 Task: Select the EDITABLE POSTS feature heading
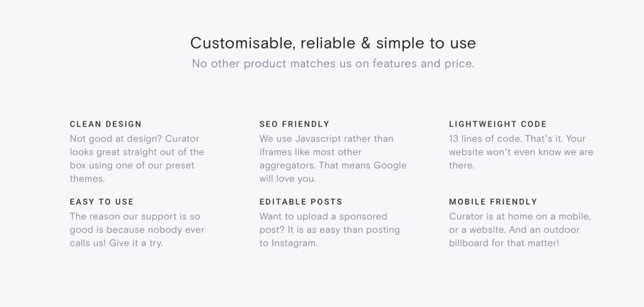click(x=301, y=202)
